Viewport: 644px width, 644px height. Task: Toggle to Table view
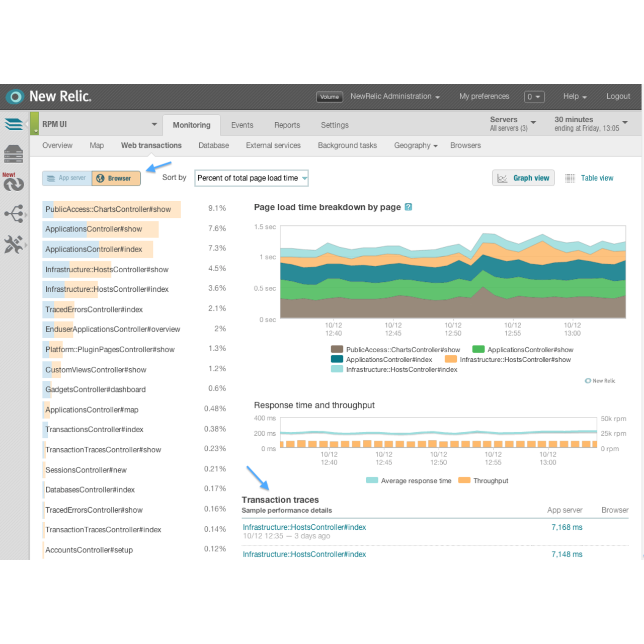[x=597, y=178]
